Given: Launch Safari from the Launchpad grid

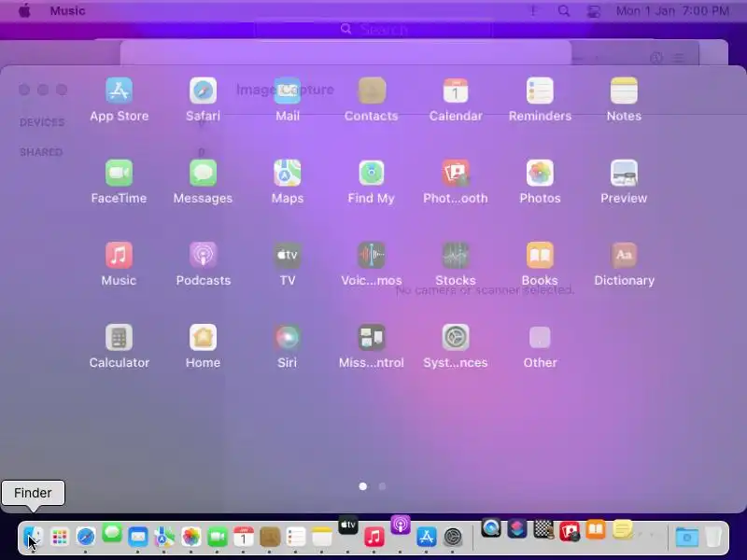Looking at the screenshot, I should (203, 91).
